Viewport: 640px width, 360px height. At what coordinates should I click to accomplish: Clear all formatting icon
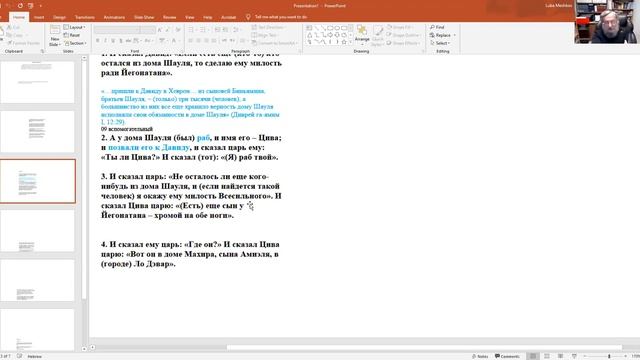[178, 30]
